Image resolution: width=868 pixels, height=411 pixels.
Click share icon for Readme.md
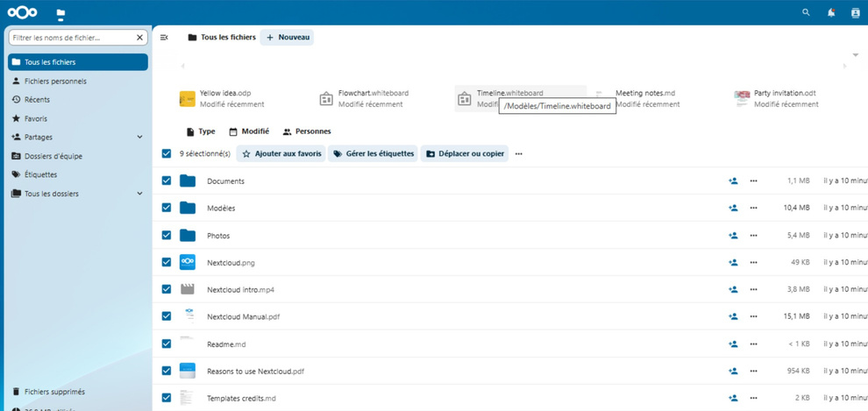734,344
